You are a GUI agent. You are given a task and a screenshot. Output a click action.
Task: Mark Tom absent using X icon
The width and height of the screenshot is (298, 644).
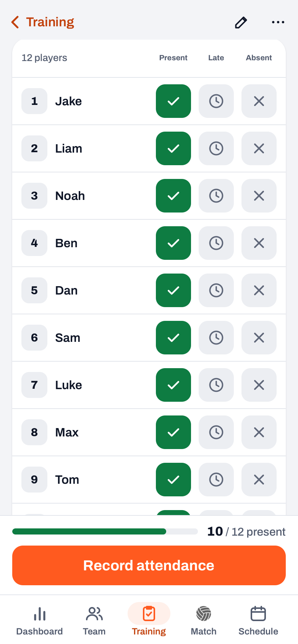pyautogui.click(x=259, y=480)
